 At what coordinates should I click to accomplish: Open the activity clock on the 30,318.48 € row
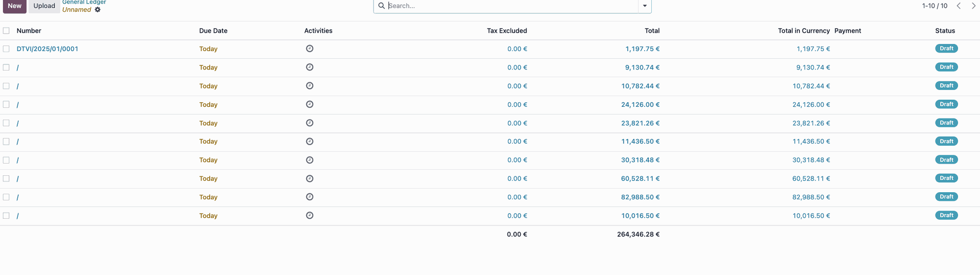(x=309, y=160)
